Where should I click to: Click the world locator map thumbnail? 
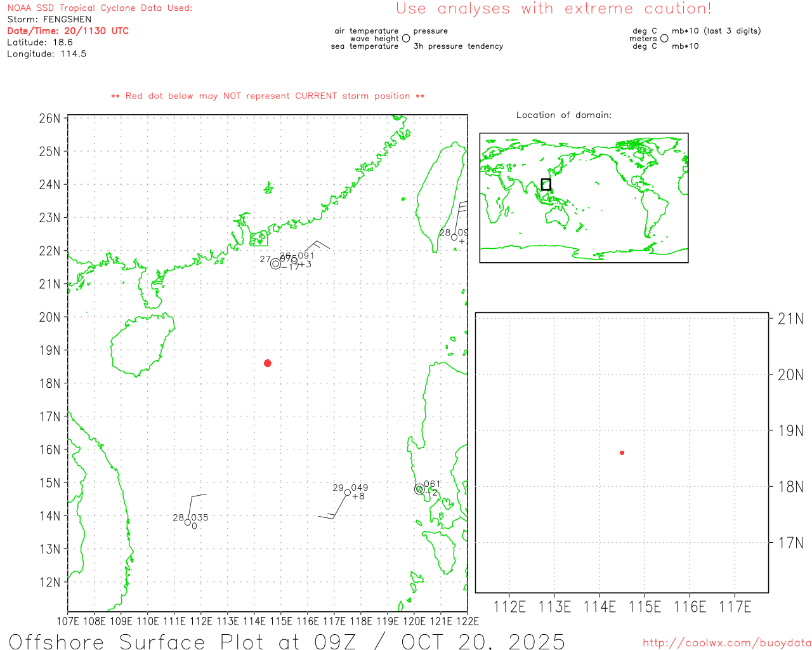(584, 197)
